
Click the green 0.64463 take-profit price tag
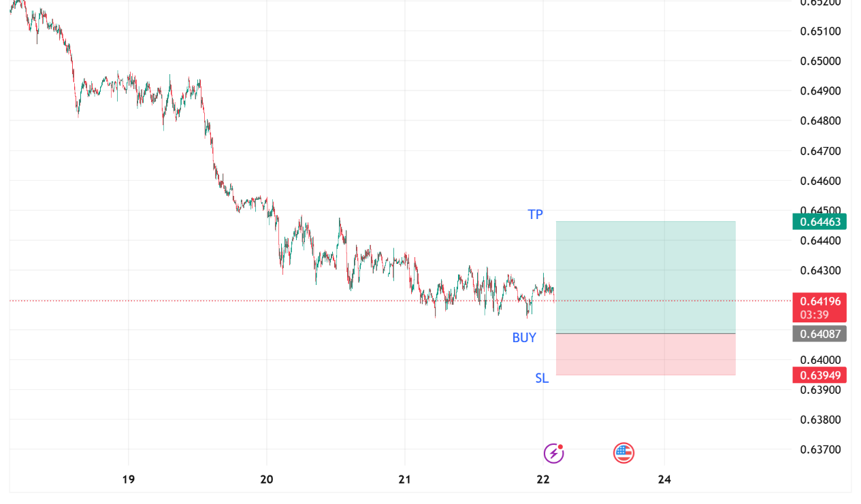click(x=819, y=222)
